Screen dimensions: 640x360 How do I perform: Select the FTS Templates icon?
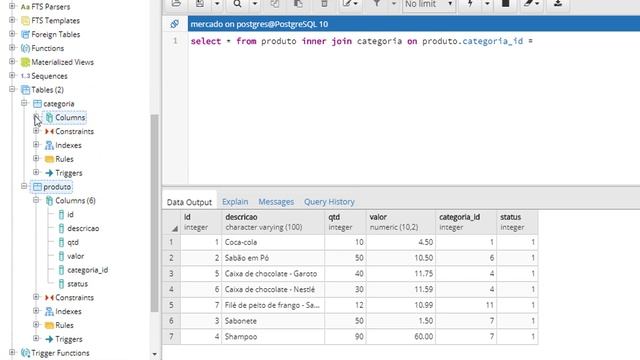(x=25, y=21)
